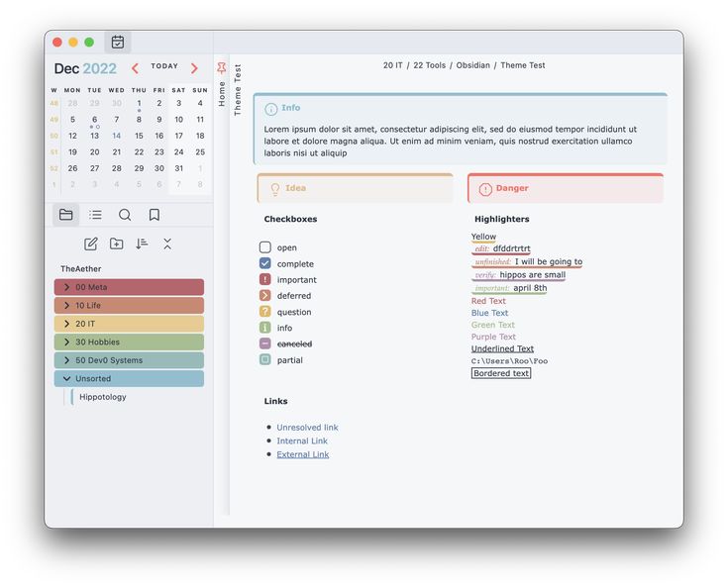Click the TODAY button in calendar

tap(164, 66)
